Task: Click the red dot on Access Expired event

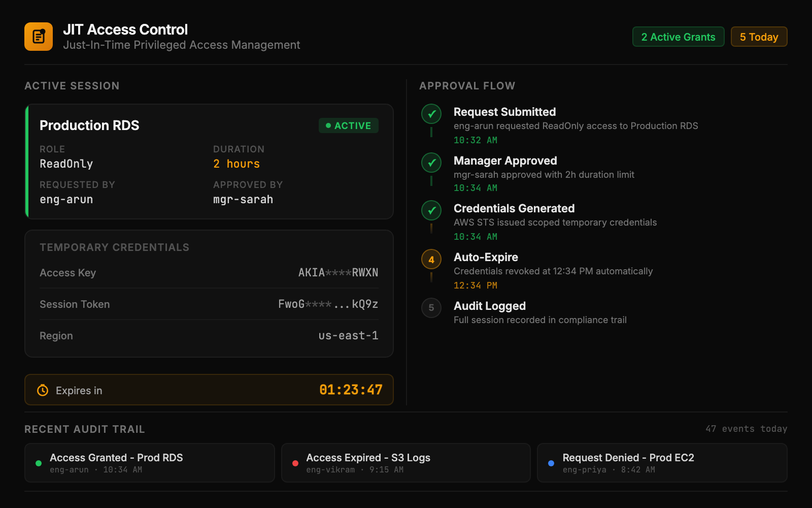Action: point(295,463)
